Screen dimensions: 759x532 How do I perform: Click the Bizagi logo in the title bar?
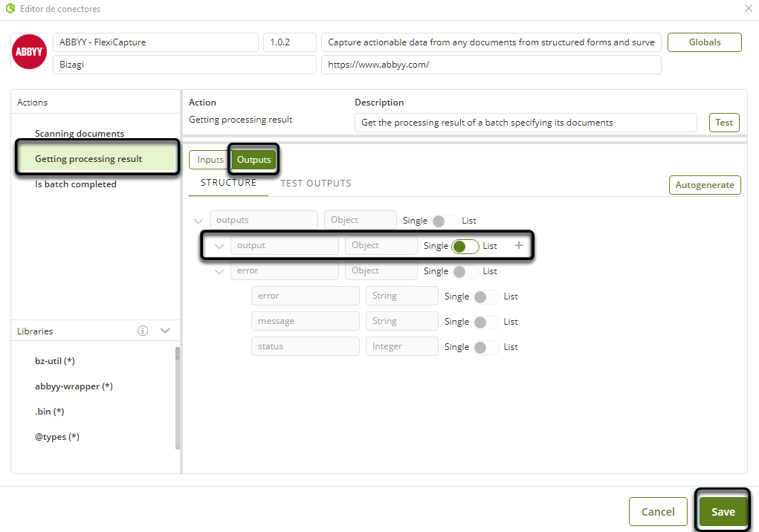pos(10,8)
